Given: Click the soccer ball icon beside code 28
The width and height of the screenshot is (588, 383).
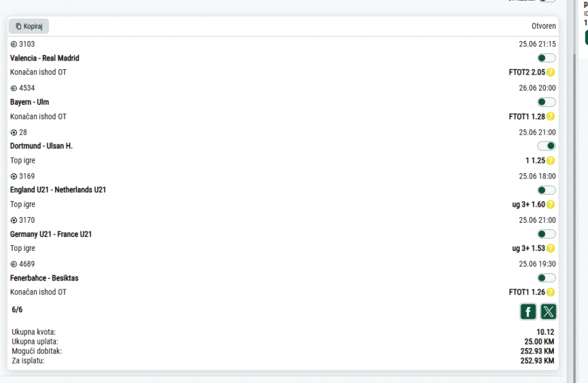Looking at the screenshot, I should pos(14,132).
